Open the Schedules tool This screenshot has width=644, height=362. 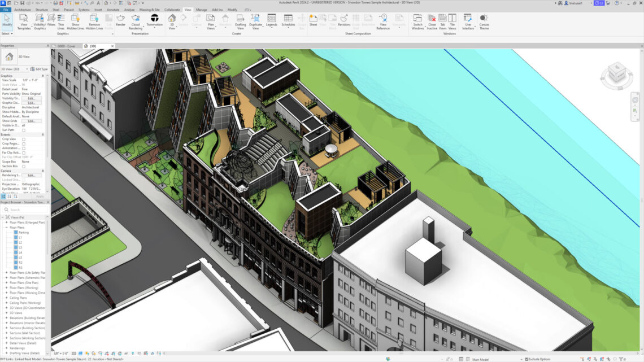pyautogui.click(x=289, y=21)
